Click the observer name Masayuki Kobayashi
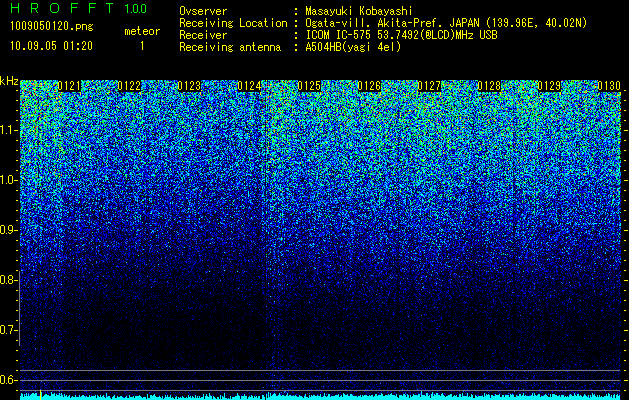Viewport: 629px width, 400px height. click(x=359, y=11)
